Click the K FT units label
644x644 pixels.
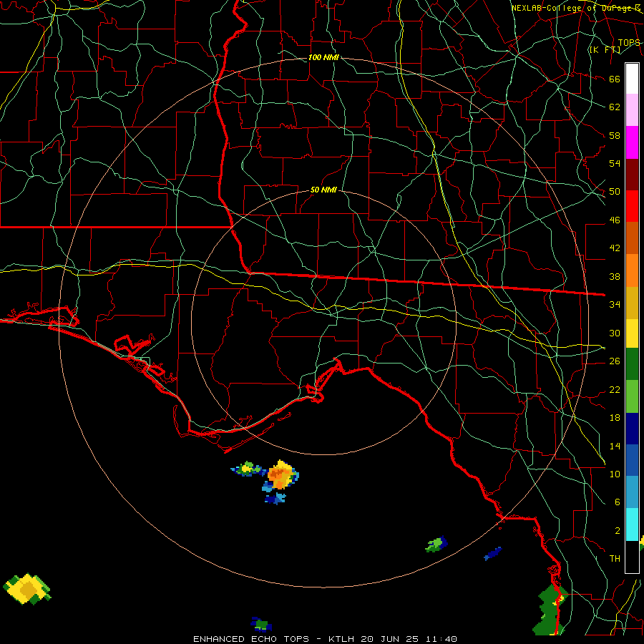605,49
